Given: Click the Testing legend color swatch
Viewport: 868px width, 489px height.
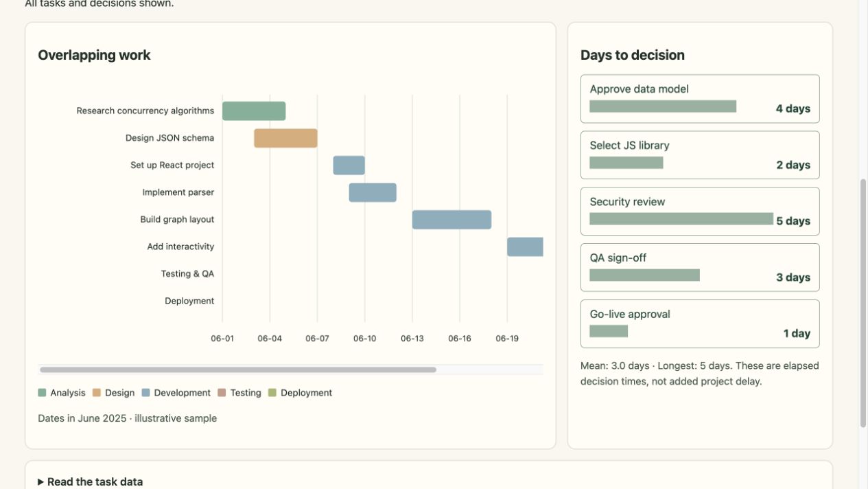Looking at the screenshot, I should tap(222, 393).
